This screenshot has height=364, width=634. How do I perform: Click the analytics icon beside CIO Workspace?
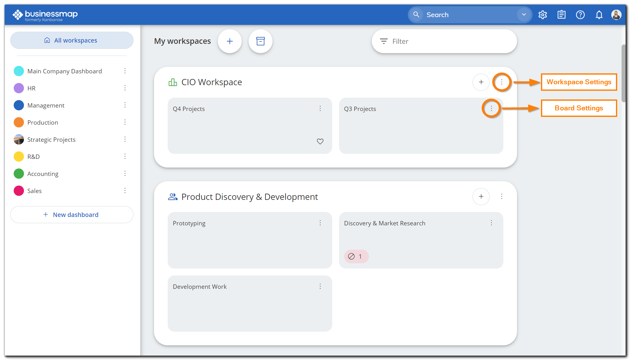[173, 82]
